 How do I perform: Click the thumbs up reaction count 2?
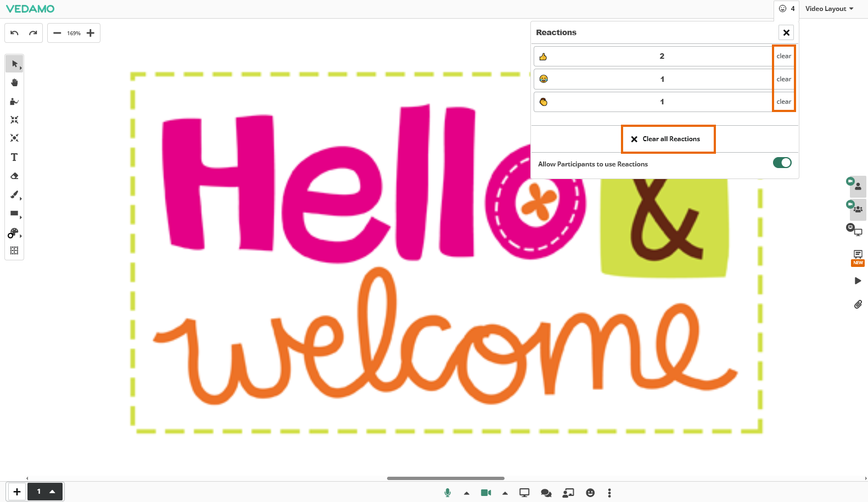(662, 56)
